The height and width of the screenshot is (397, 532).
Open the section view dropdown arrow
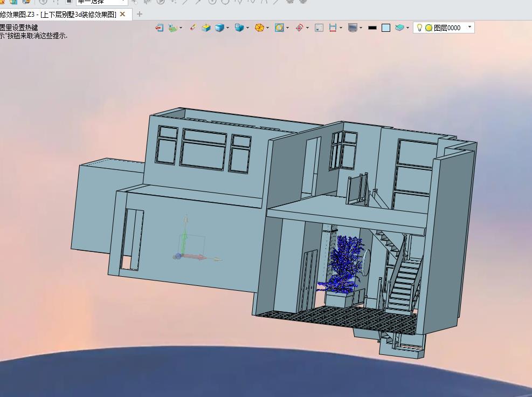coord(288,28)
